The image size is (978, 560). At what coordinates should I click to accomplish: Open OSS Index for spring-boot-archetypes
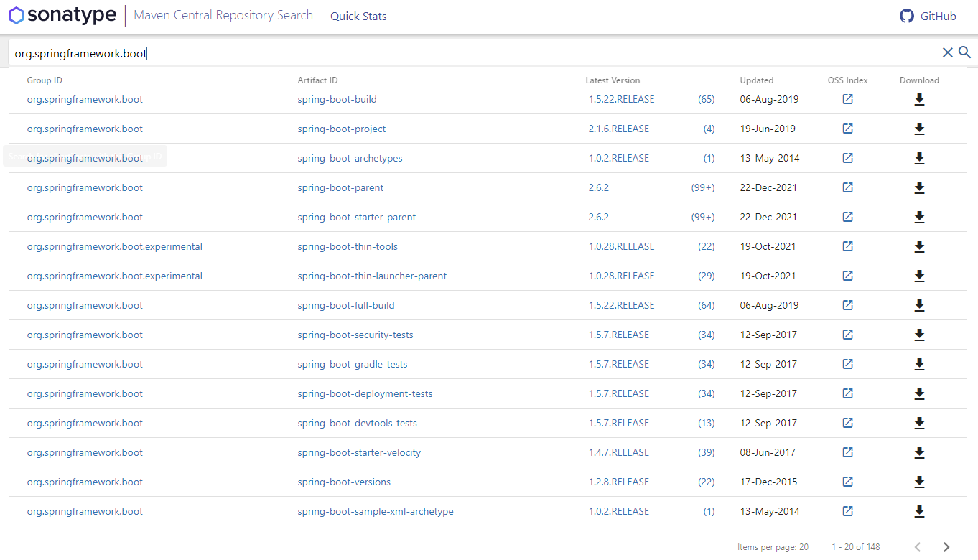(847, 158)
